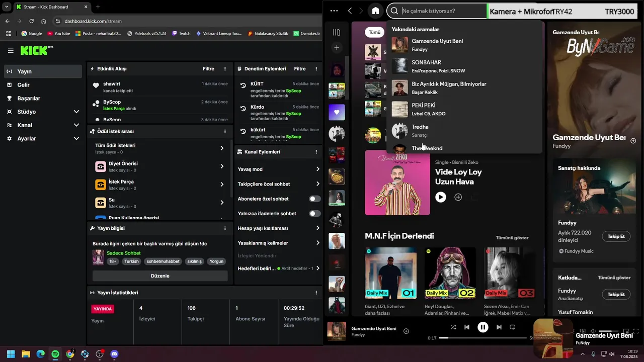Screen dimensions: 644x362
Task: Create a new playlist with plus icon
Action: tap(337, 48)
